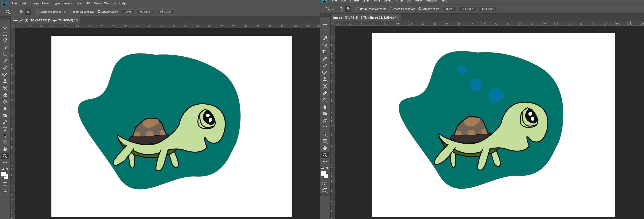Toggle Quick Mask mode in the left window
The height and width of the screenshot is (219, 644).
(5, 184)
